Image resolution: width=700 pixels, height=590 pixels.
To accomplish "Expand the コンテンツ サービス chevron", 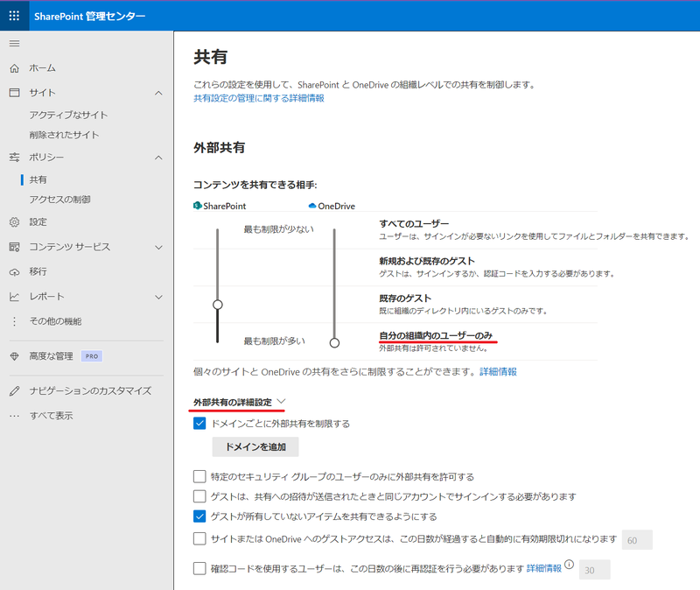I will click(158, 248).
